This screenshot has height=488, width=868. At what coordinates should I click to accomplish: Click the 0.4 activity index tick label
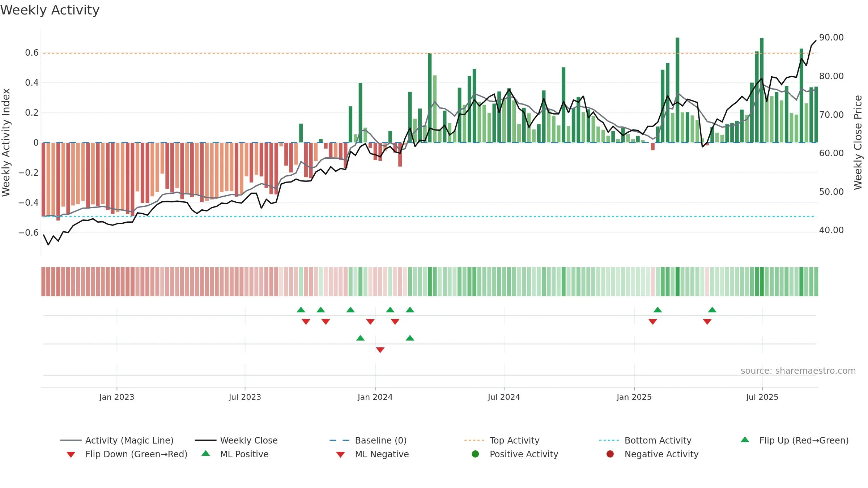(x=31, y=83)
